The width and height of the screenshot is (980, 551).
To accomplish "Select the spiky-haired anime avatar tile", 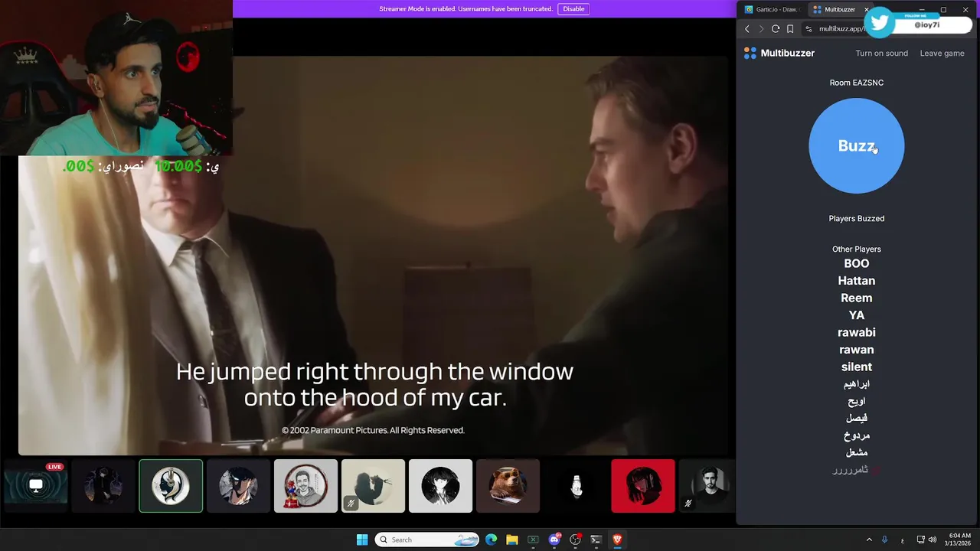I will (x=238, y=486).
